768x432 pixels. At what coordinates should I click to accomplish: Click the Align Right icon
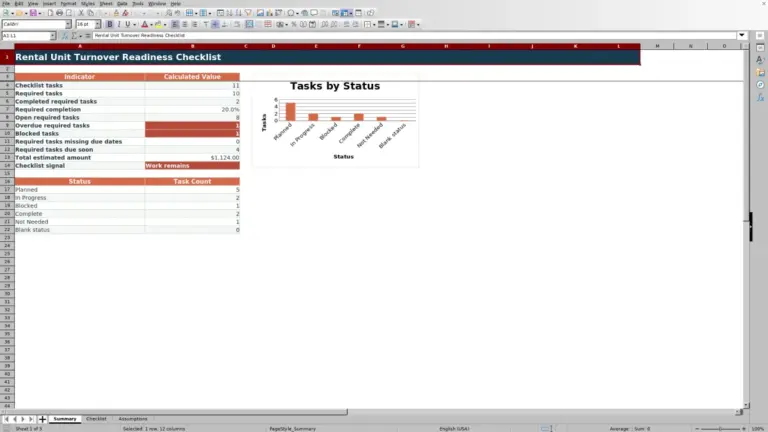click(194, 24)
